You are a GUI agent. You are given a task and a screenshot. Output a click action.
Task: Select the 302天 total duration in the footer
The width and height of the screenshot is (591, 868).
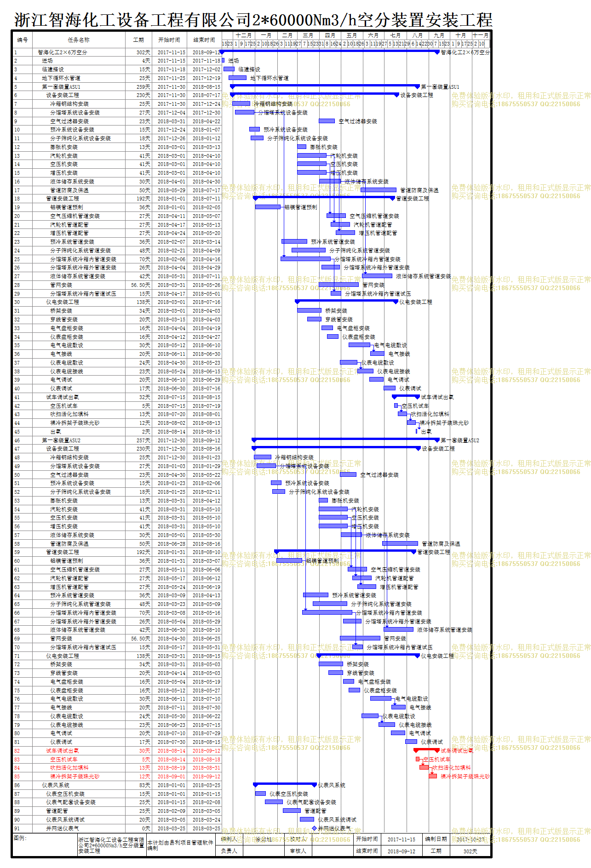point(471,851)
